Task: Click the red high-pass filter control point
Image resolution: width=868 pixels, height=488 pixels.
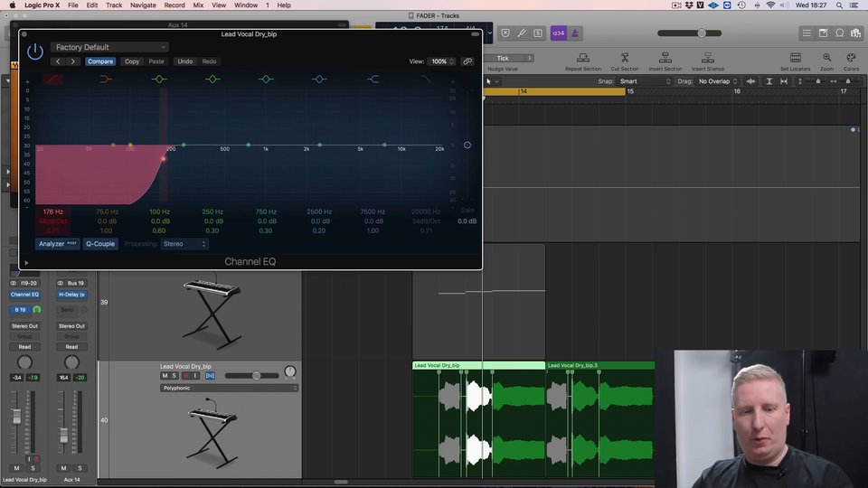Action: 164,159
